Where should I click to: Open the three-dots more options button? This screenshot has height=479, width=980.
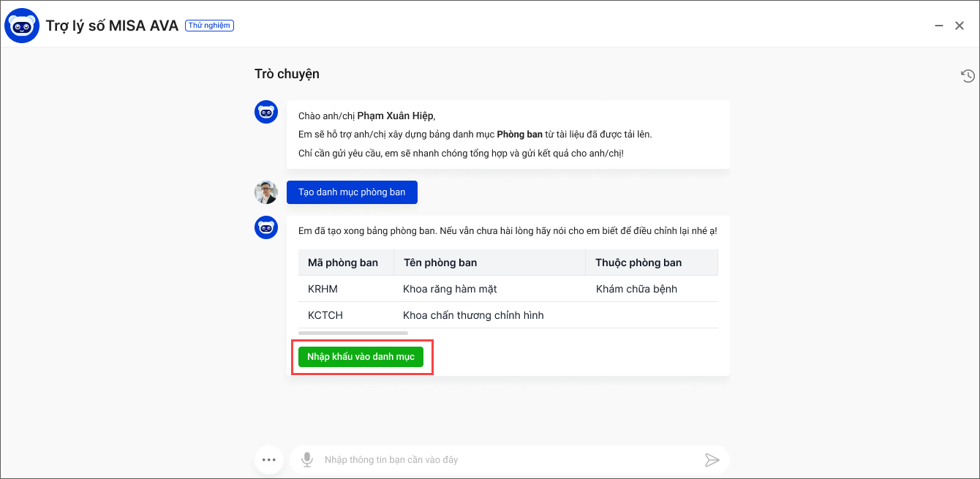point(268,460)
